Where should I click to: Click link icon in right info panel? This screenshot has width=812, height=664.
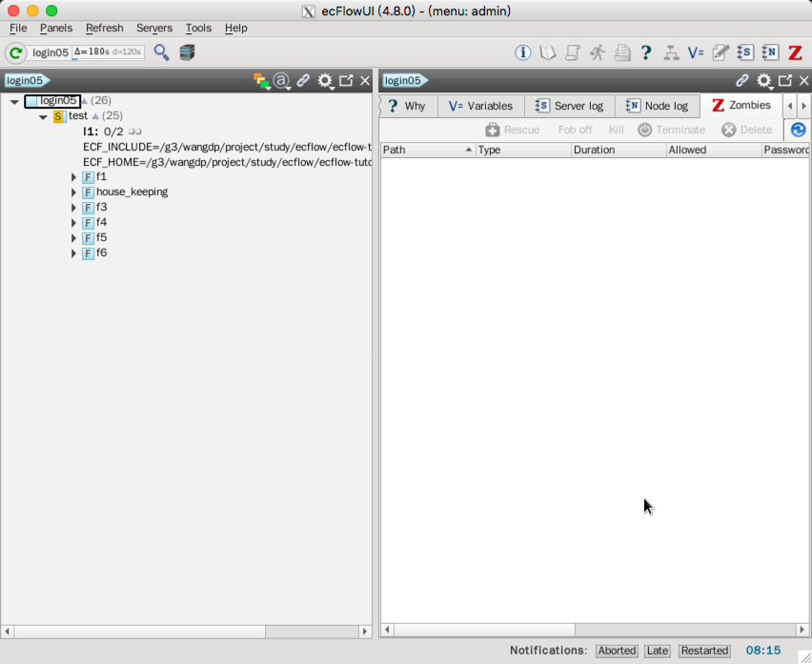742,80
